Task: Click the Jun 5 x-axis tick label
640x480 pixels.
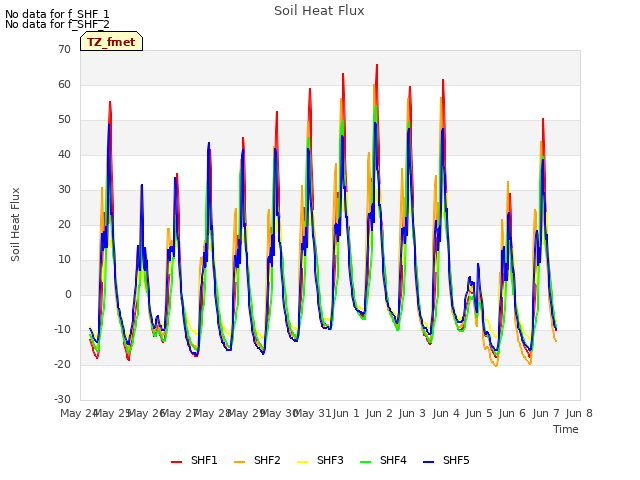Action: (x=479, y=413)
